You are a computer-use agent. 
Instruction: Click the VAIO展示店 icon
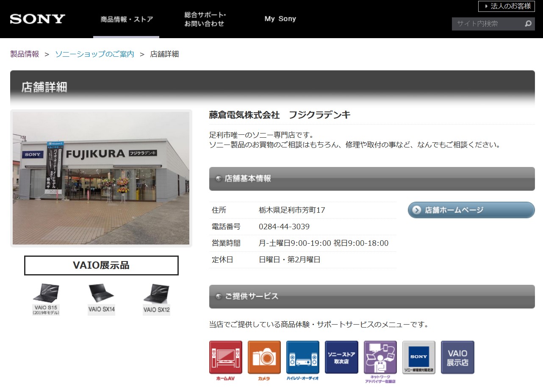457,357
